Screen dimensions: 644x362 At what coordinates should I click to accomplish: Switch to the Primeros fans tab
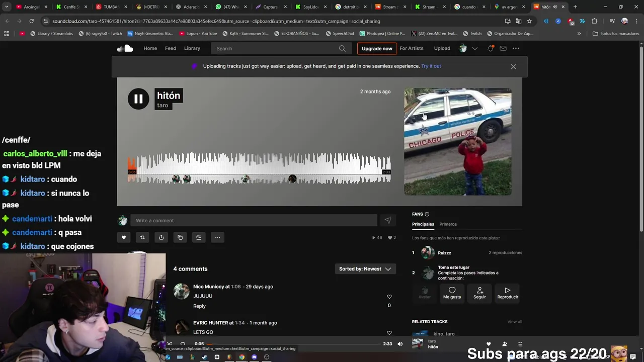(448, 224)
